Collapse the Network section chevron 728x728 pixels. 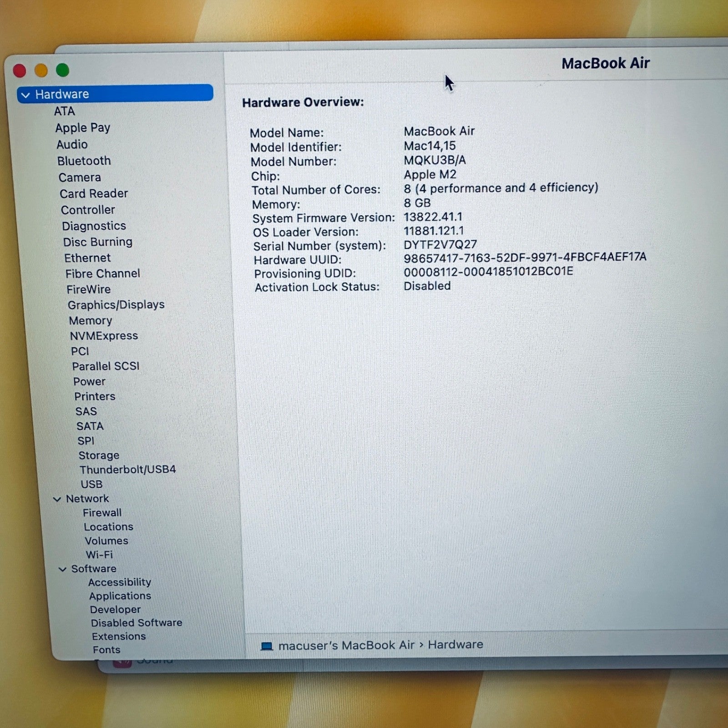(57, 498)
